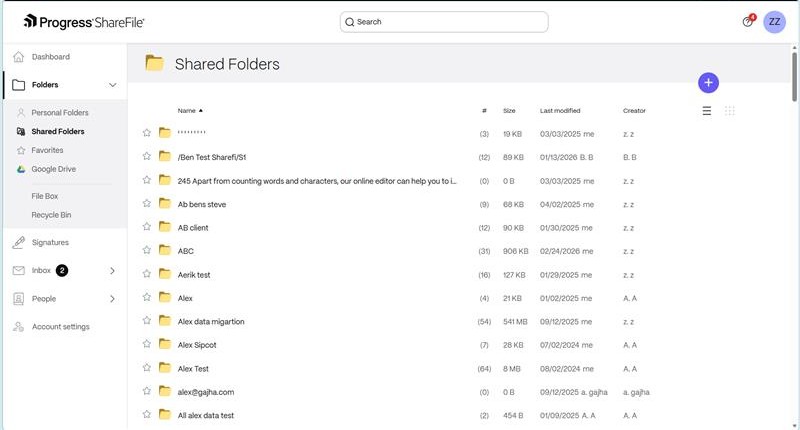Select Shared Folders in sidebar

pyautogui.click(x=58, y=132)
